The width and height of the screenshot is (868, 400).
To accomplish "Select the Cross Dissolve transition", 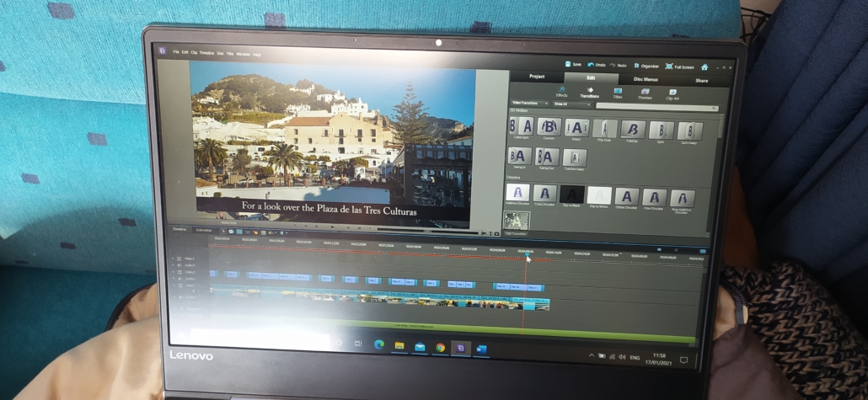I will (544, 195).
